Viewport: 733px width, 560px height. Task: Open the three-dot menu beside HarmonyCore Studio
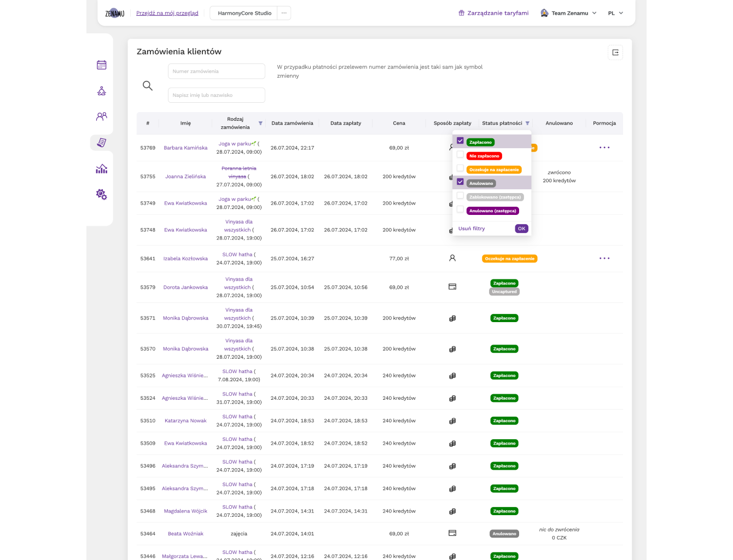tap(284, 13)
